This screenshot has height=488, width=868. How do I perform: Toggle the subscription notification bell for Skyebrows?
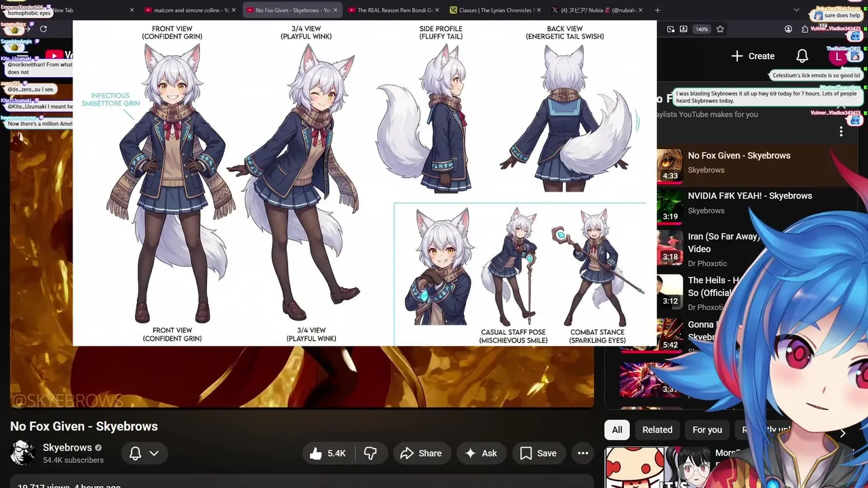coord(136,453)
